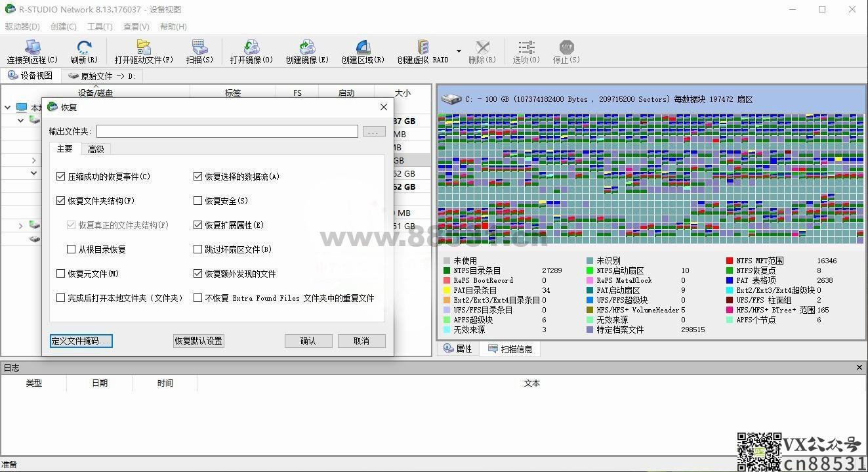Collapse the 本地 computer tree node
868x472 pixels.
pyautogui.click(x=8, y=107)
